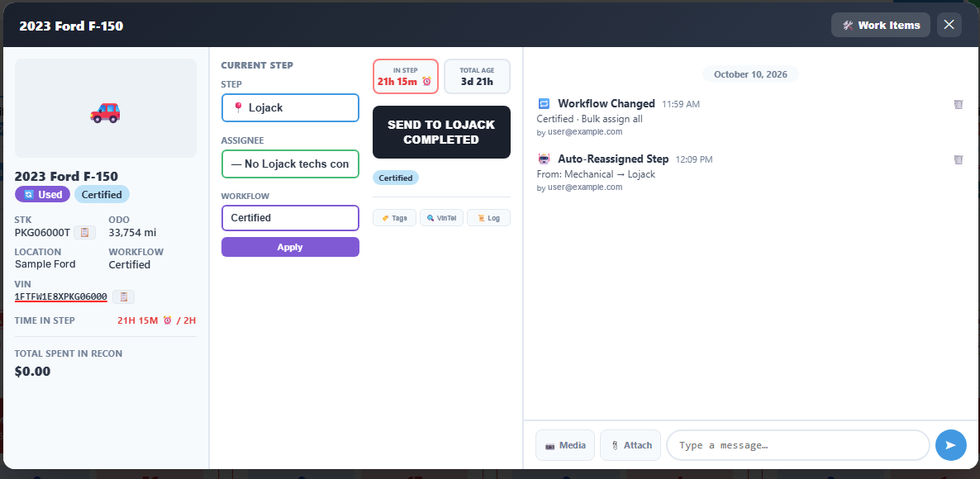Click the vehicle photo placeholder
The height and width of the screenshot is (479, 980).
pyautogui.click(x=106, y=108)
